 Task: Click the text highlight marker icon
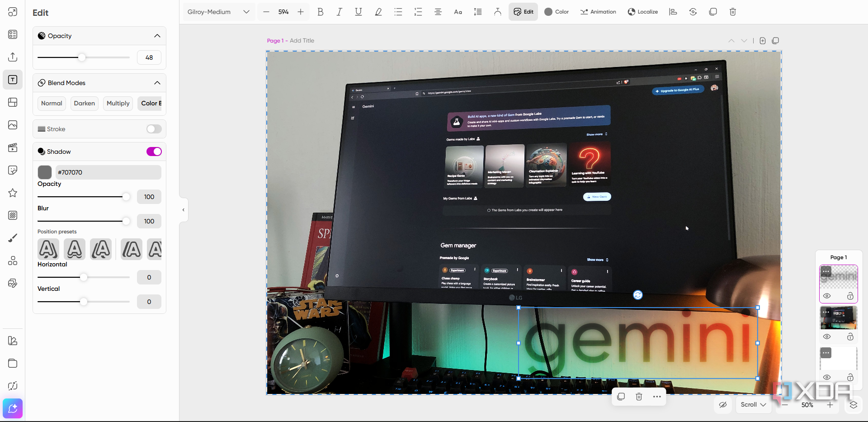378,12
